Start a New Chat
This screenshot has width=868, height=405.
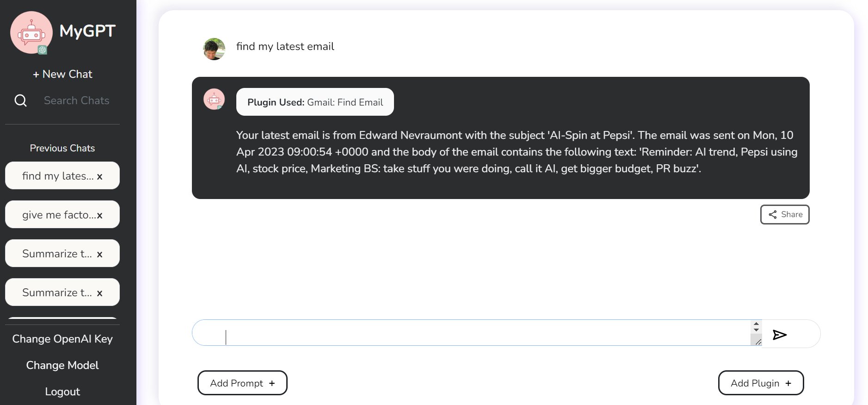coord(62,74)
